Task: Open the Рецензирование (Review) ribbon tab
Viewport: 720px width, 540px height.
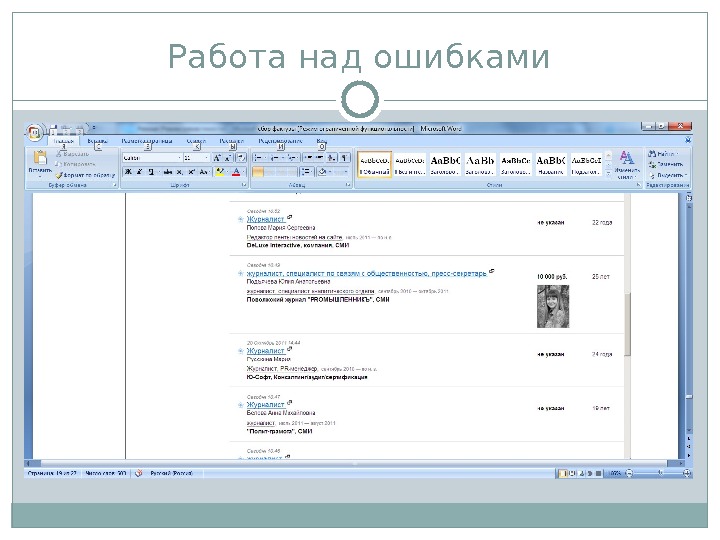Action: [280, 141]
